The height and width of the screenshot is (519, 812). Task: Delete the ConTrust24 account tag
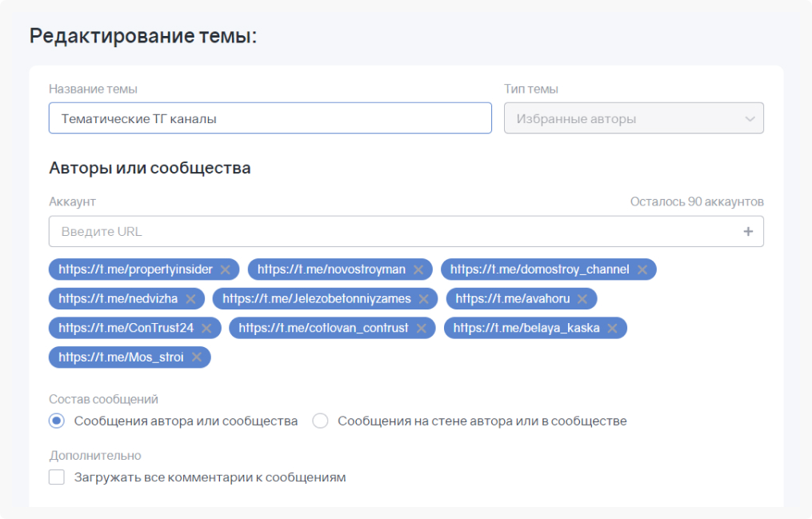pos(206,328)
